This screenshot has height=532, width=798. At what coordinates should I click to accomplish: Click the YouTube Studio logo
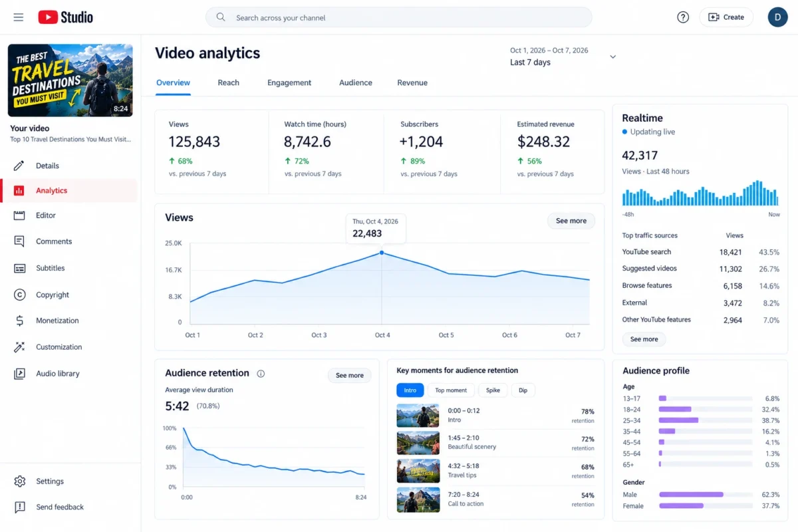click(x=65, y=17)
